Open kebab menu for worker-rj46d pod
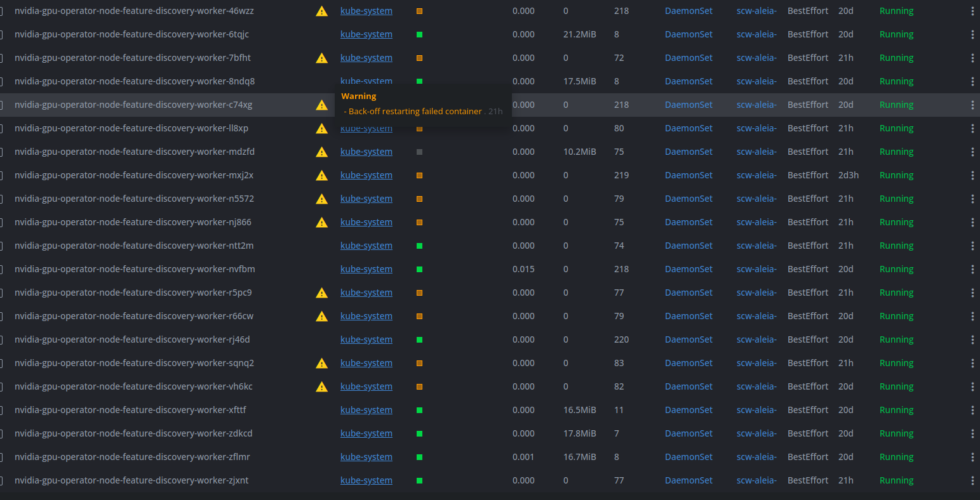980x500 pixels. pos(972,339)
